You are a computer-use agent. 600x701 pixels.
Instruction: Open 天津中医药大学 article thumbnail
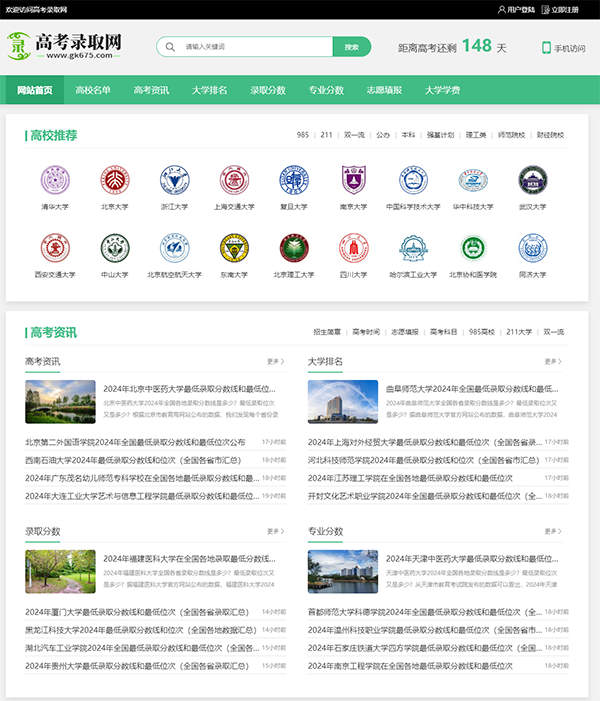click(343, 571)
